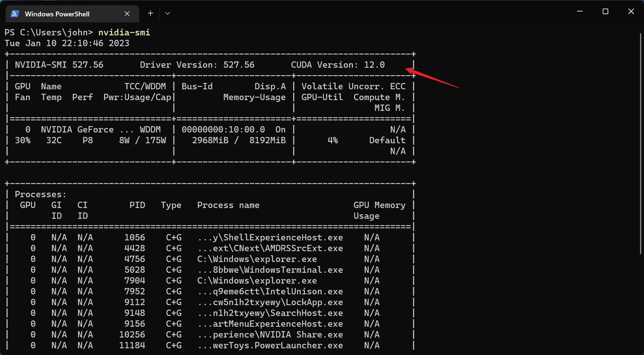Click the 'Memory-Usage' header
The height and width of the screenshot is (355, 644).
[255, 97]
